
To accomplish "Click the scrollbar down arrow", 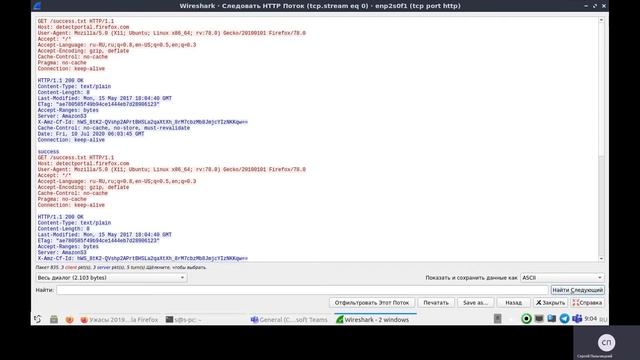I will tap(601, 259).
